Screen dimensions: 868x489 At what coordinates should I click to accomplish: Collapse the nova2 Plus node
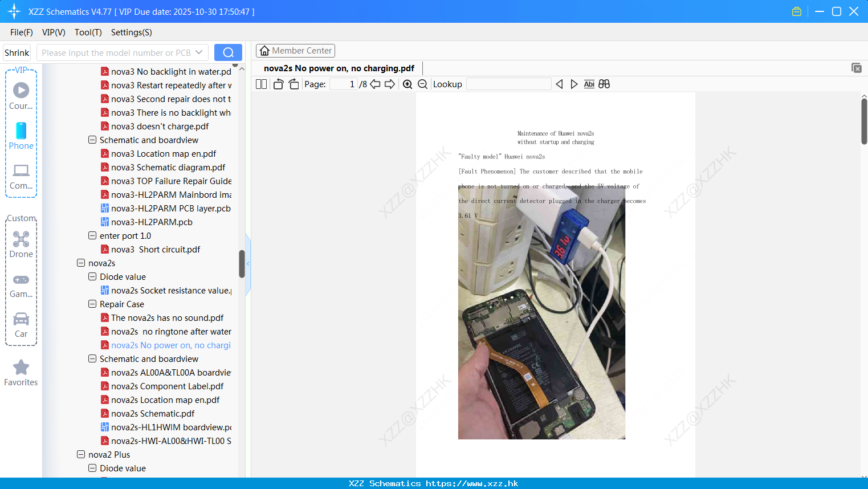(81, 455)
